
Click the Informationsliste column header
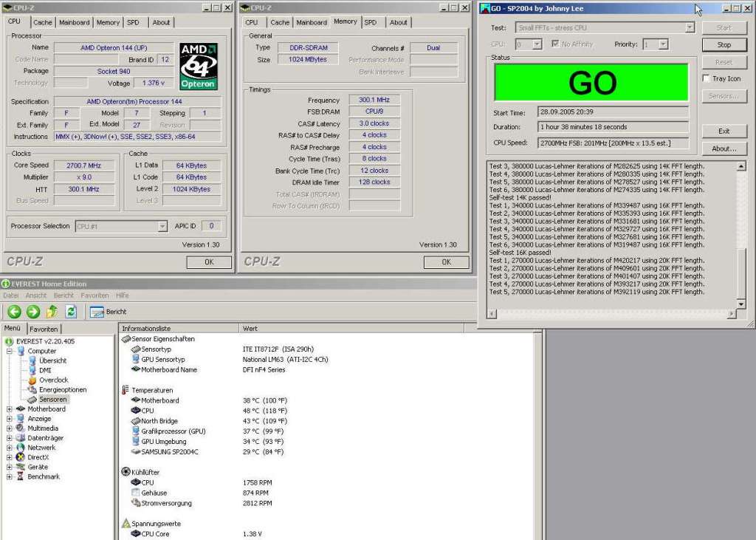pyautogui.click(x=179, y=329)
